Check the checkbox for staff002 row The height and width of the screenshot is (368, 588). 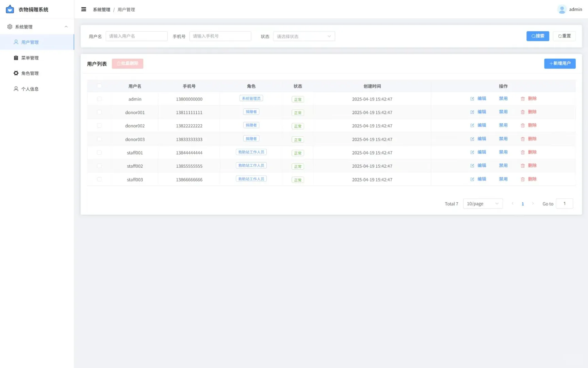click(x=99, y=166)
